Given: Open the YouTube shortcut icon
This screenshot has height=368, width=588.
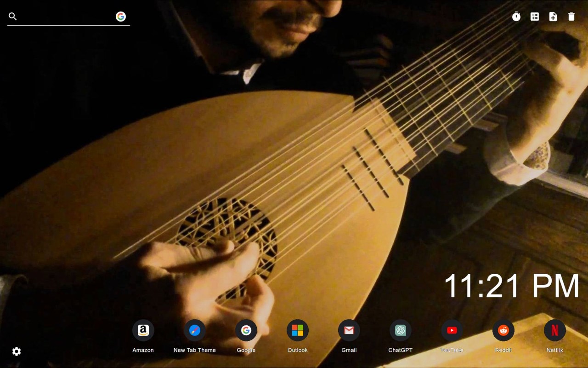Looking at the screenshot, I should (452, 330).
